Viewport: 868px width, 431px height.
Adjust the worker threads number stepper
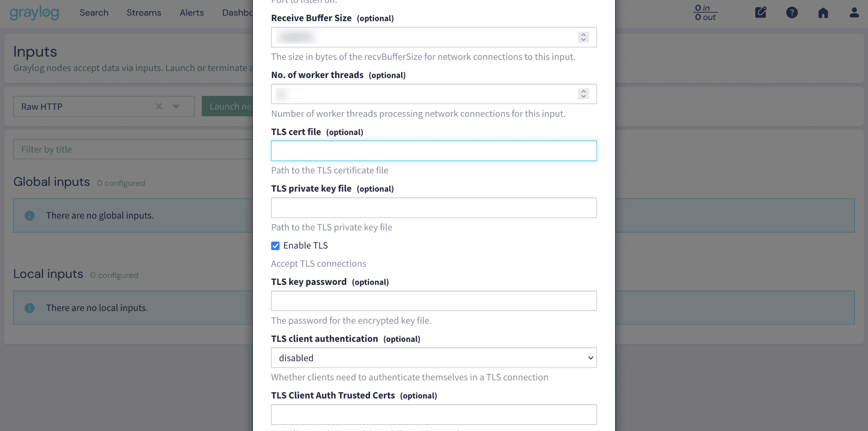pyautogui.click(x=583, y=94)
